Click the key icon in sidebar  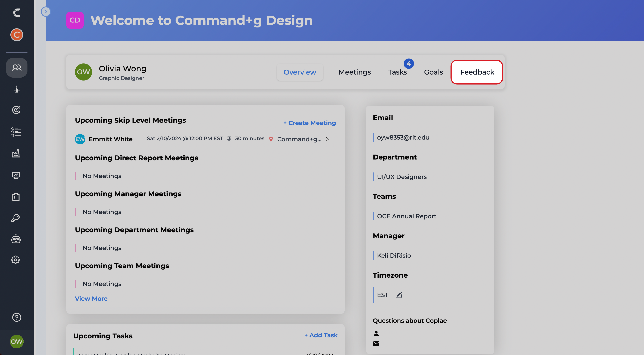(x=16, y=218)
